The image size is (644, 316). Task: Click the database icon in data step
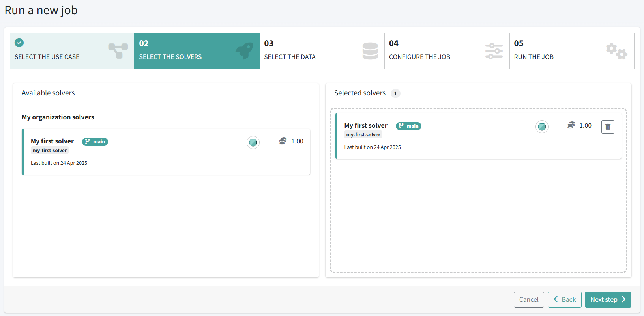pos(370,51)
